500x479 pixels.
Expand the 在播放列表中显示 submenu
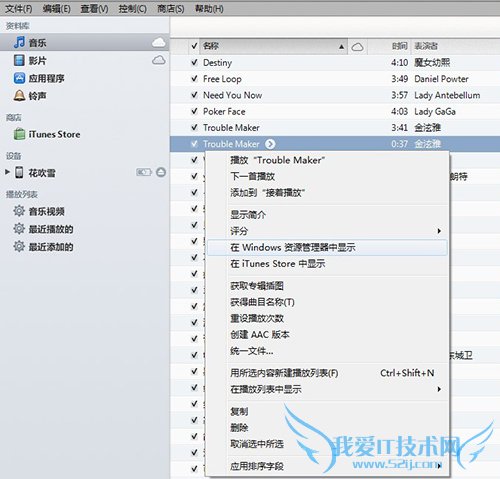tap(439, 389)
